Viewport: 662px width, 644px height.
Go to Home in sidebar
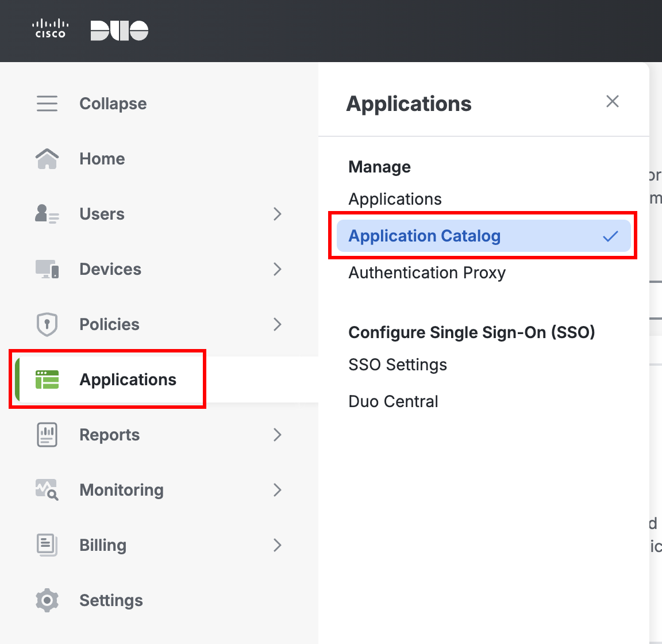click(x=102, y=159)
